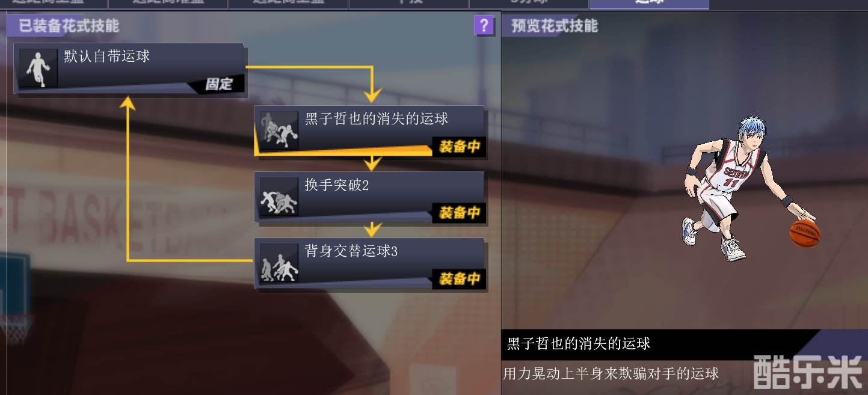Viewport: 868px width, 395px height.
Task: Click the arrowhead above 黑子哲也的消失的运球 card
Action: 373,95
